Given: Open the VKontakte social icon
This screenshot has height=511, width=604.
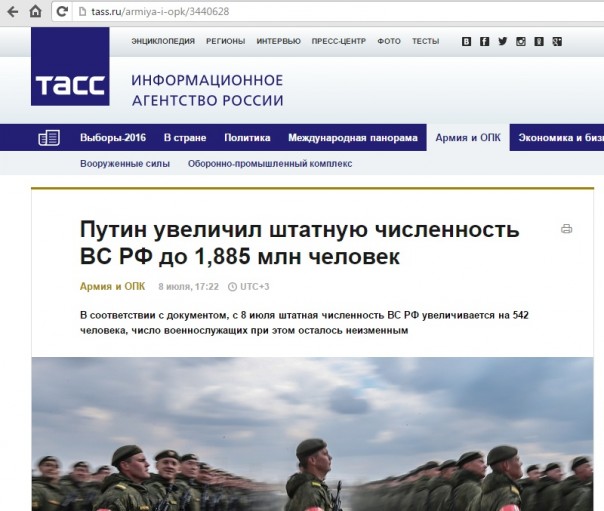Looking at the screenshot, I should pyautogui.click(x=466, y=41).
